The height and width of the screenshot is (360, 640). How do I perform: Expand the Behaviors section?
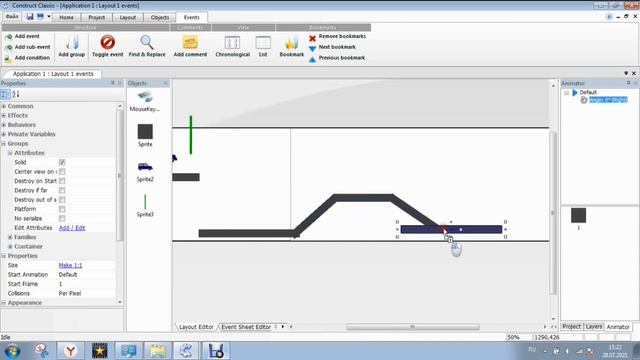point(4,125)
